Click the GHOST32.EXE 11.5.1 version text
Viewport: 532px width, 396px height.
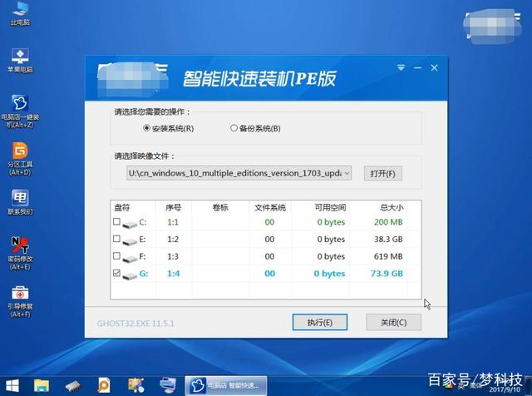coord(135,324)
